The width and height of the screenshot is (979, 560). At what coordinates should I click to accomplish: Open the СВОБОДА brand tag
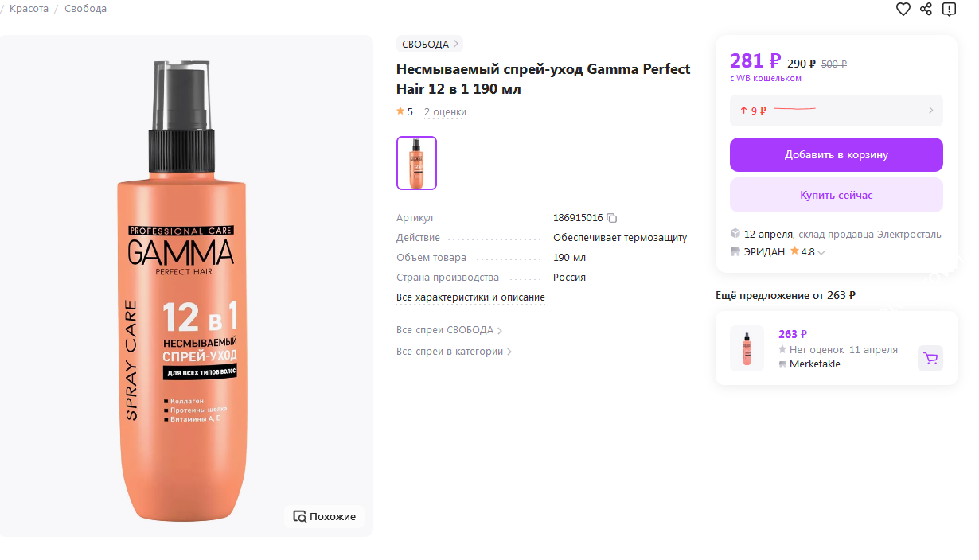(x=430, y=44)
